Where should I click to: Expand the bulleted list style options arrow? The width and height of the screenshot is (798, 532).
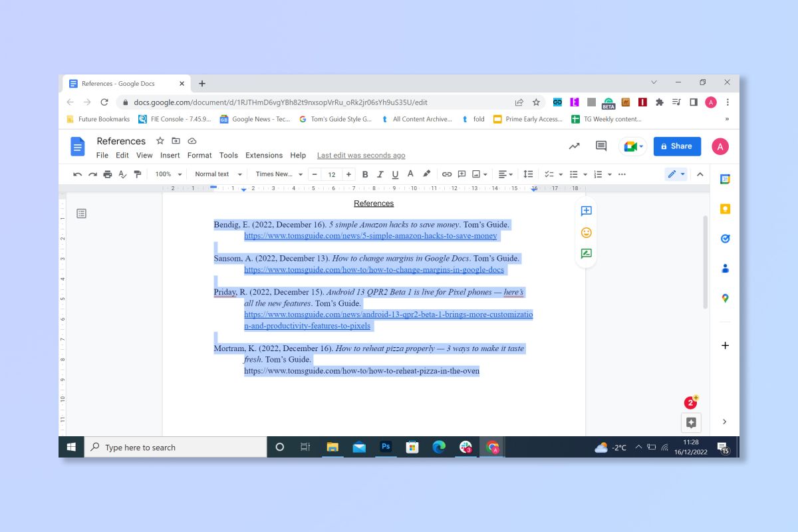585,175
